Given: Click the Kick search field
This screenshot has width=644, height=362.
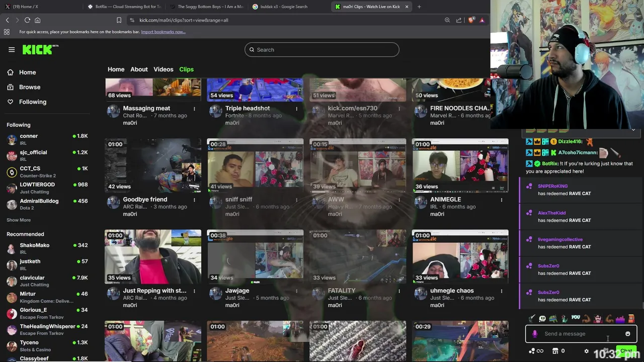Looking at the screenshot, I should point(322,50).
